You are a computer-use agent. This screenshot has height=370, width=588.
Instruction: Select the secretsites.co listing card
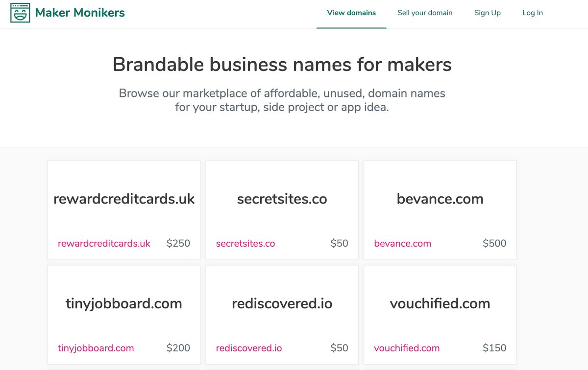pos(282,199)
